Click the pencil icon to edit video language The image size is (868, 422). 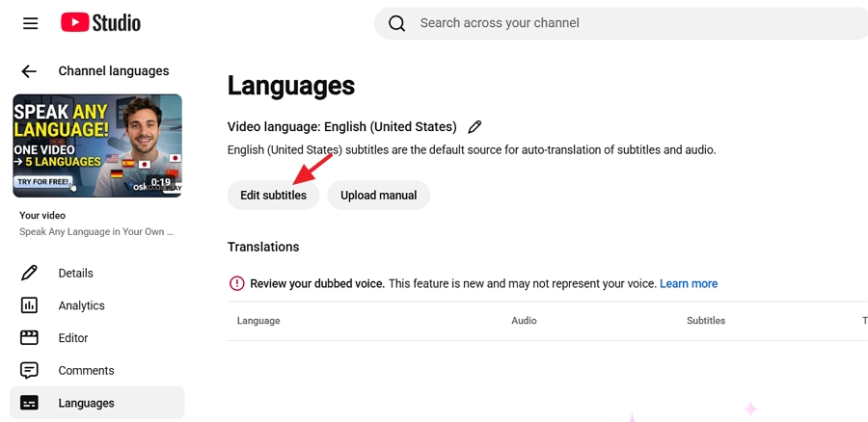(x=475, y=126)
